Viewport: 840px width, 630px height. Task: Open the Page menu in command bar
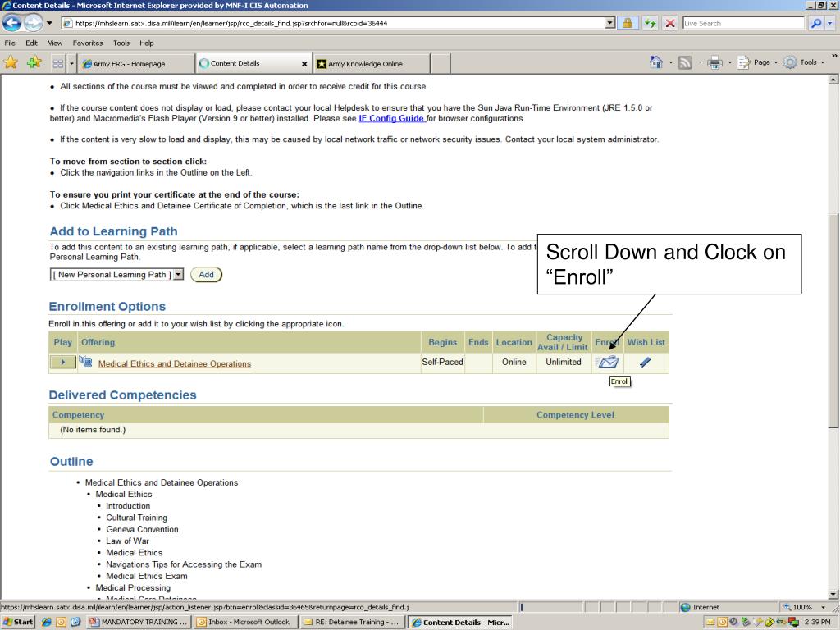[x=756, y=62]
